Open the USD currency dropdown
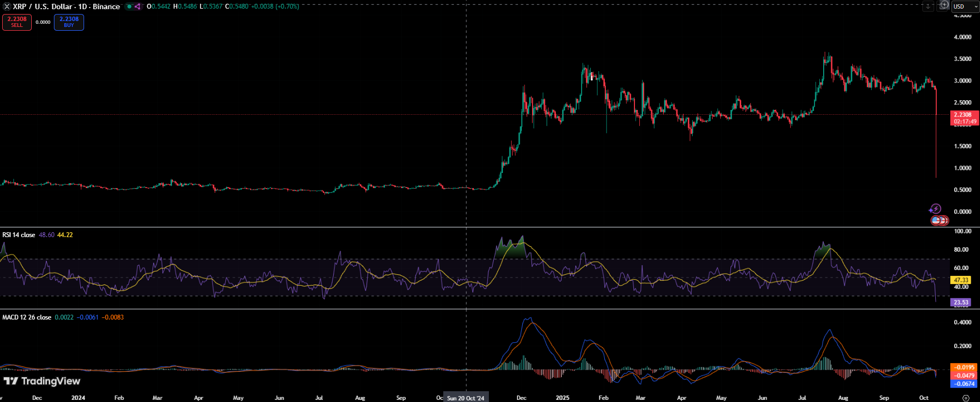Image resolution: width=980 pixels, height=402 pixels. [x=965, y=6]
